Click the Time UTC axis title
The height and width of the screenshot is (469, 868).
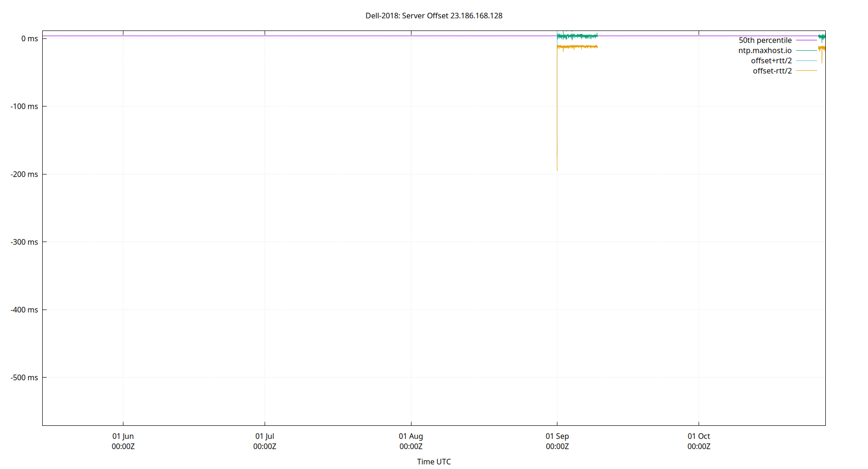point(433,461)
